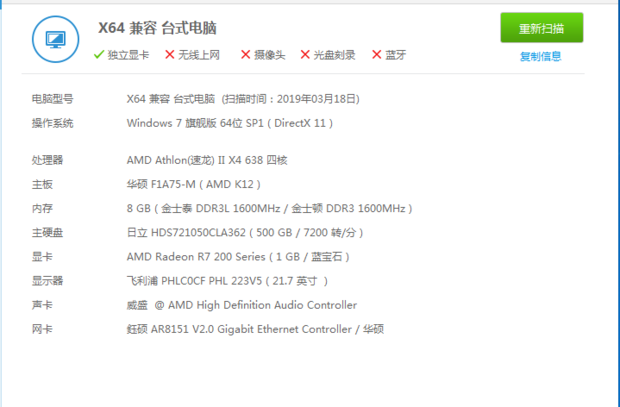Click the scan date value 2019年03月18日
This screenshot has height=407, width=620.
pyautogui.click(x=316, y=99)
